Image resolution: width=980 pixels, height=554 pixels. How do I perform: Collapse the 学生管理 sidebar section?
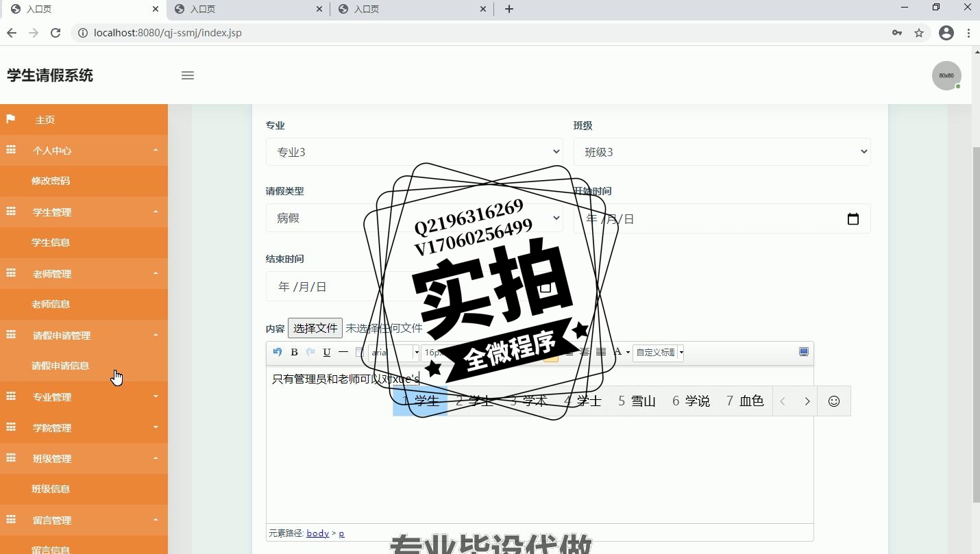pyautogui.click(x=84, y=212)
